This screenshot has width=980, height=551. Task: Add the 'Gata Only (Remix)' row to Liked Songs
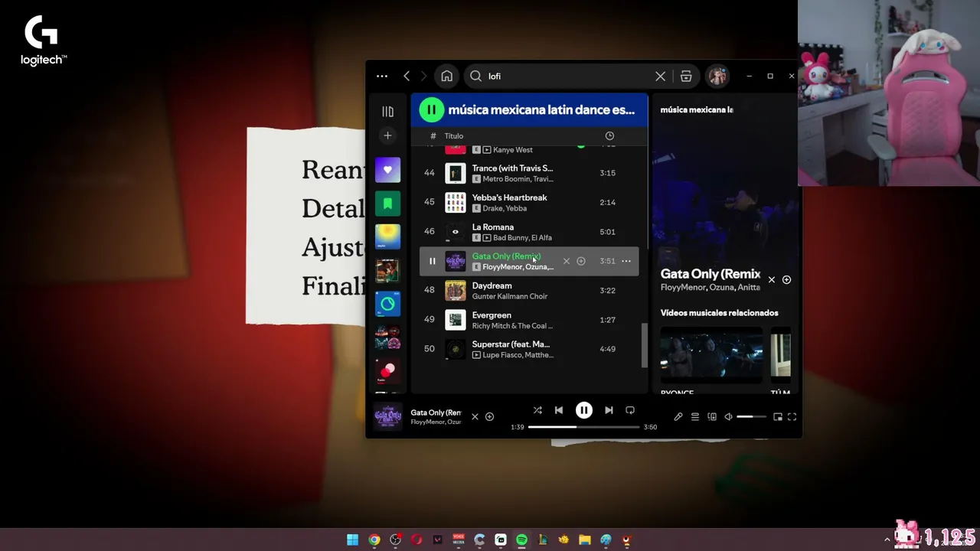coord(581,262)
